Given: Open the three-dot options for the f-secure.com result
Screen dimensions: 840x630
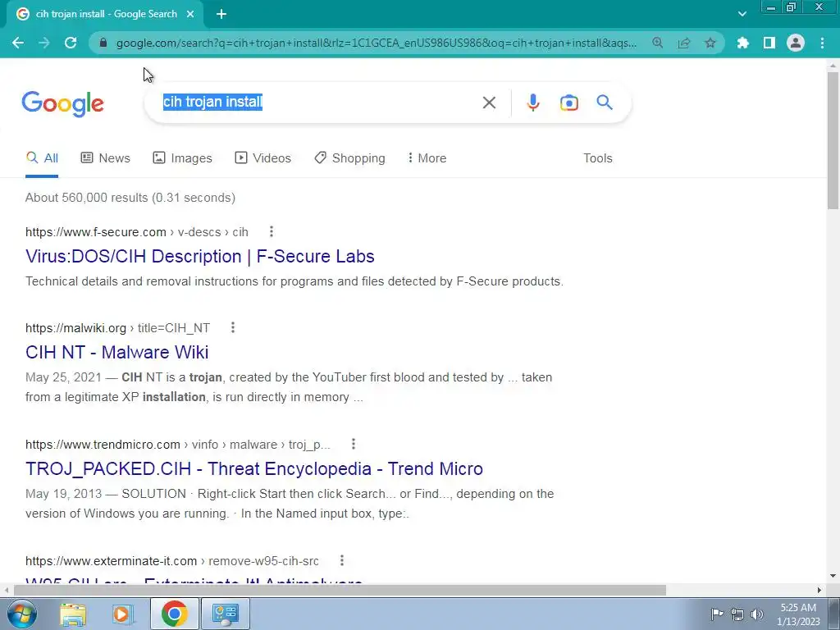Looking at the screenshot, I should click(x=271, y=231).
